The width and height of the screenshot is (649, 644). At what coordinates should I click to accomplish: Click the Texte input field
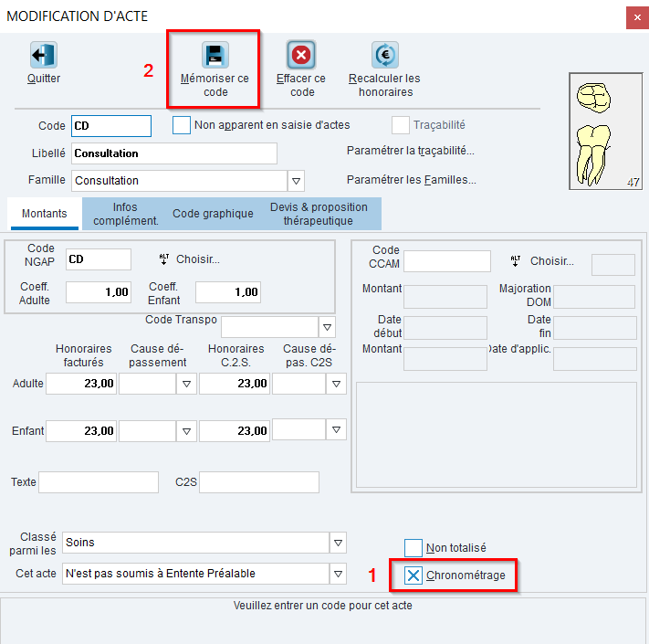tap(99, 482)
